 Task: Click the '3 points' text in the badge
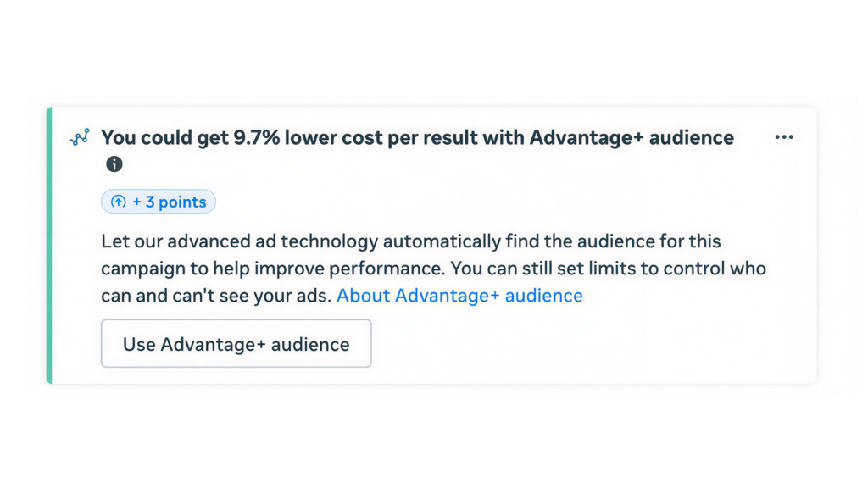176,202
